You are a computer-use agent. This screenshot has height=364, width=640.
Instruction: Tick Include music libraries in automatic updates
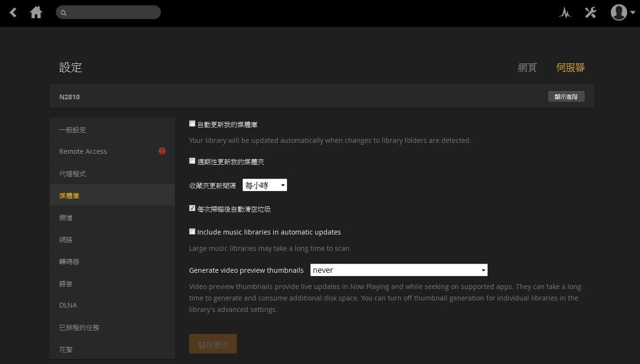(192, 232)
